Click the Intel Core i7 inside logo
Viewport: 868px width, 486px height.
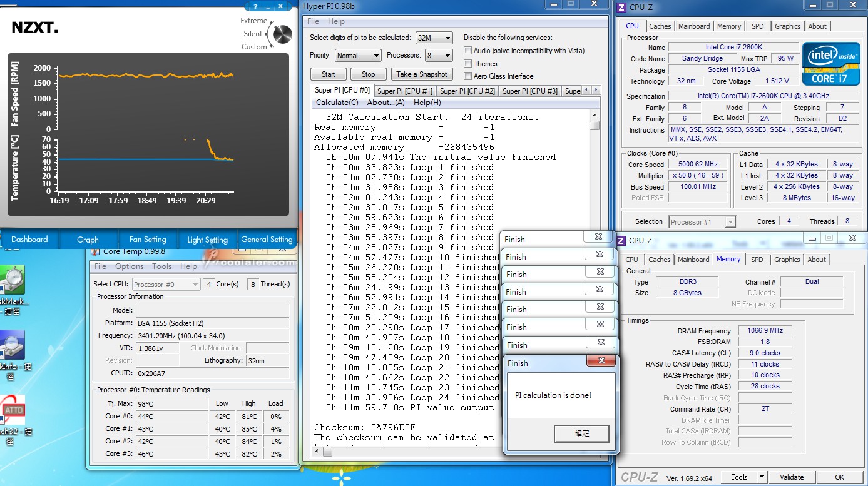(x=830, y=64)
